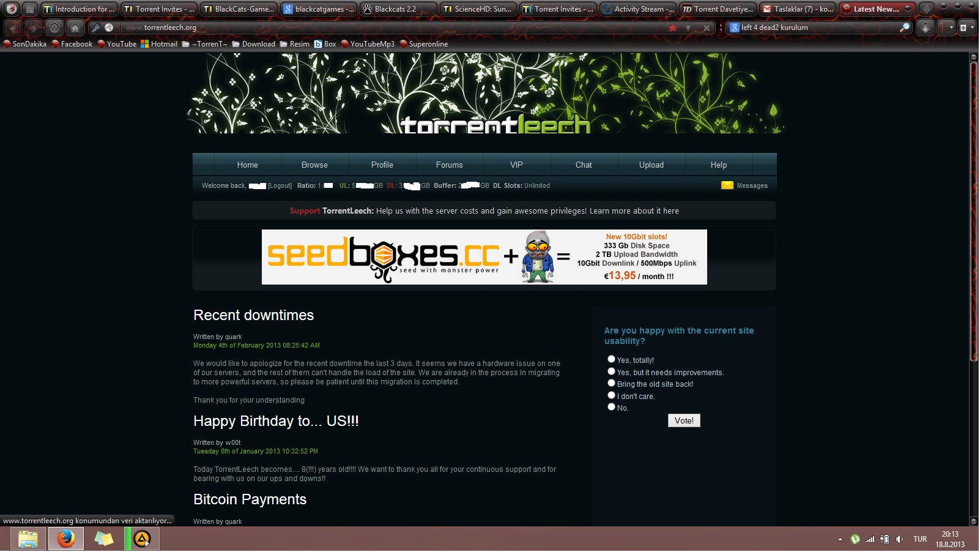This screenshot has height=552, width=980.
Task: Open the ~TorrenT~ bookmarks folder
Action: [204, 44]
